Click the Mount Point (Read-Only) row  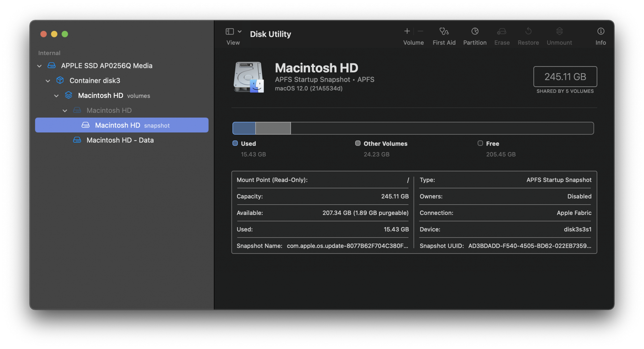point(323,180)
